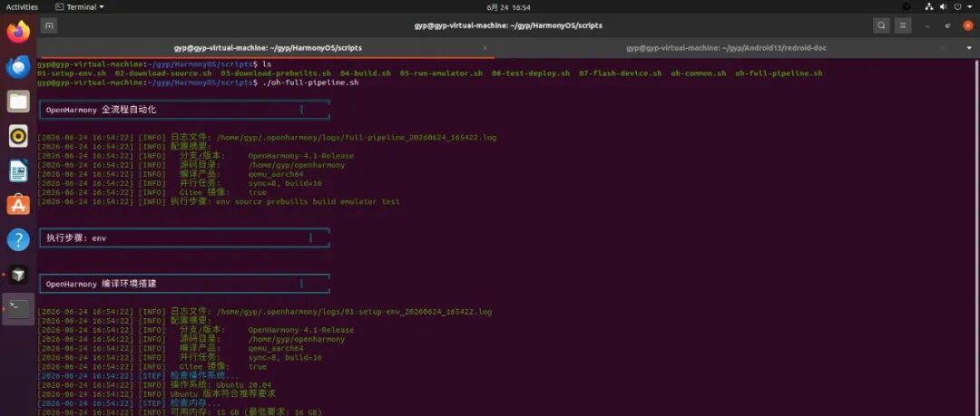Image resolution: width=980 pixels, height=416 pixels.
Task: Switch to the ~/gyp/Android13/redroid-doc tab
Action: click(726, 48)
